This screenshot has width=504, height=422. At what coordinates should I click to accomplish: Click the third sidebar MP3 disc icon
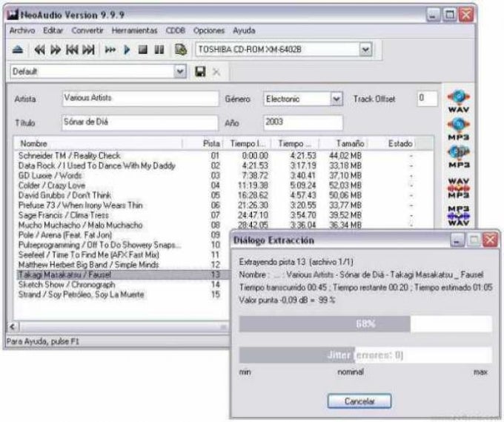pos(459,156)
